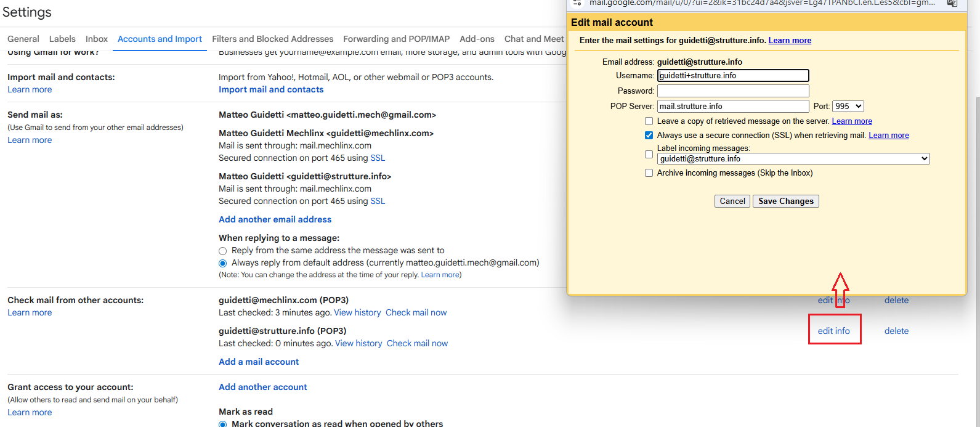
Task: Select 'Reply from the same address' radio option
Action: point(223,251)
